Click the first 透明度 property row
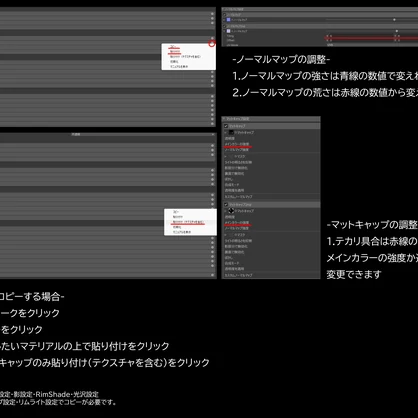 (271, 138)
